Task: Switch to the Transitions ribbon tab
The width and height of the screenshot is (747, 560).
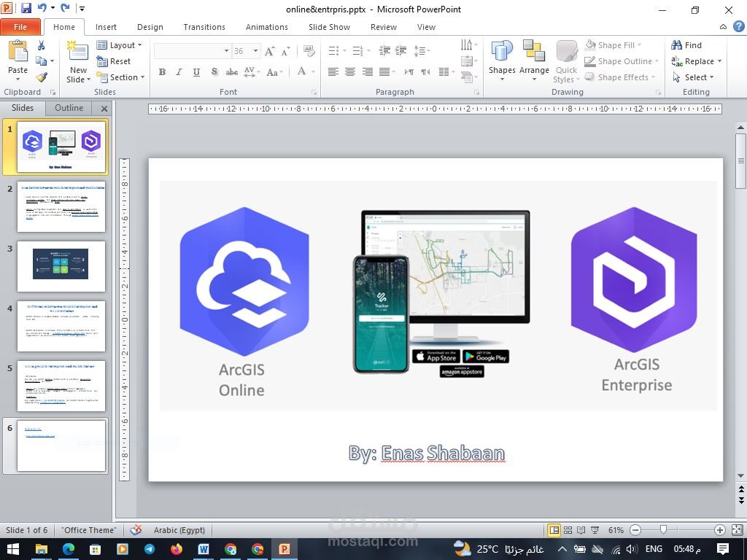Action: point(204,27)
